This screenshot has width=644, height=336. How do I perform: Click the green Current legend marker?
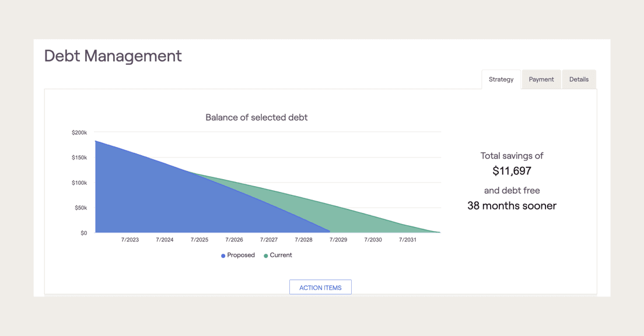pos(265,256)
